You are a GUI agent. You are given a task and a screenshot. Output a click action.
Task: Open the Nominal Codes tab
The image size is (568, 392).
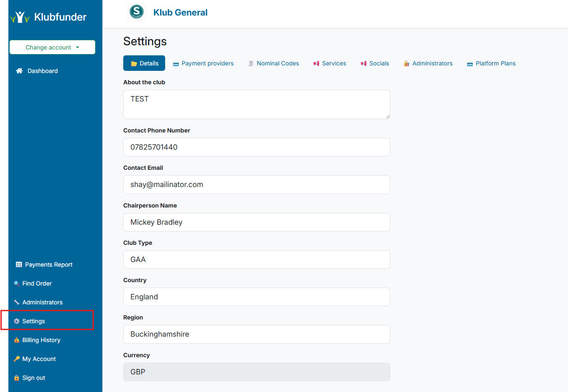coord(274,63)
